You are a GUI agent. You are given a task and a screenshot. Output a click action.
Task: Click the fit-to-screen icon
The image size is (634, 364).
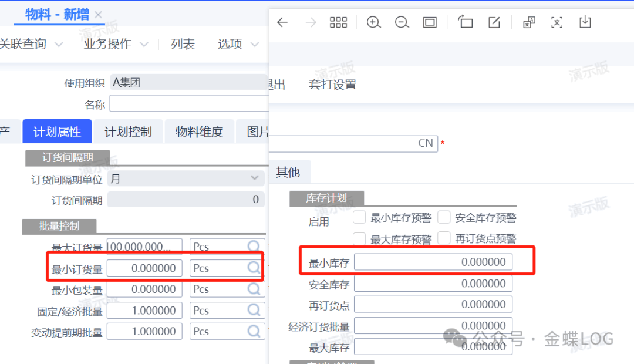pos(430,22)
